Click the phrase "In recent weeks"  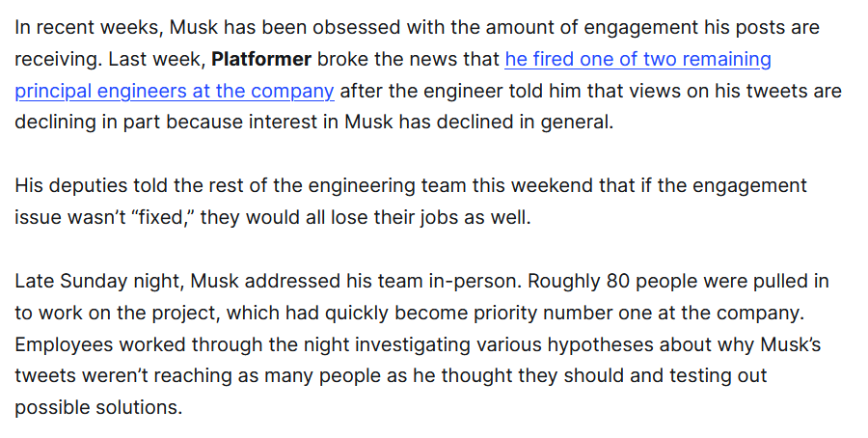point(88,27)
